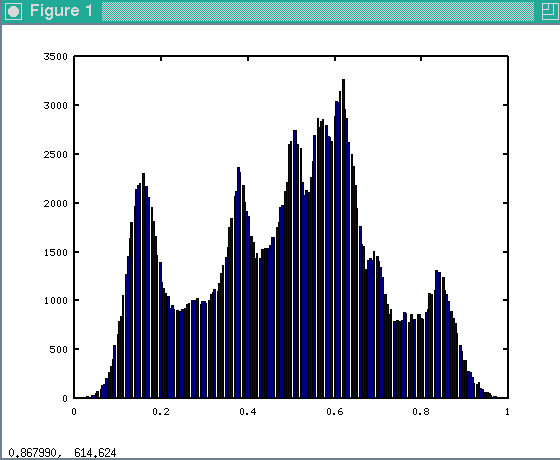Click the 2000 y-axis label
The height and width of the screenshot is (460, 560).
click(55, 204)
